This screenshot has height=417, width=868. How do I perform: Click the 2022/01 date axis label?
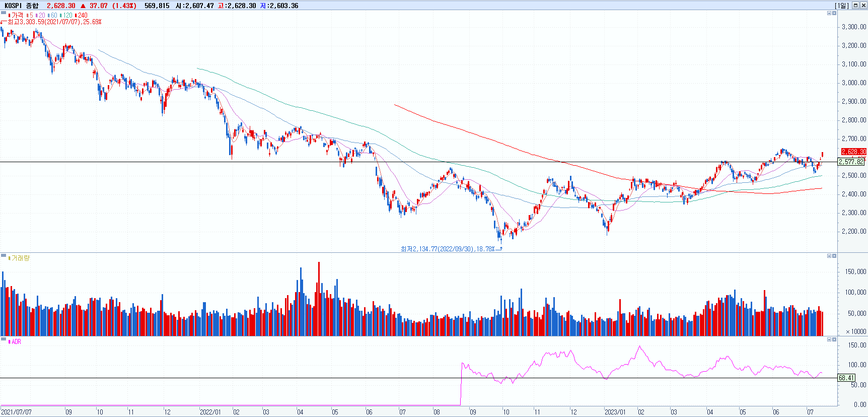point(210,412)
